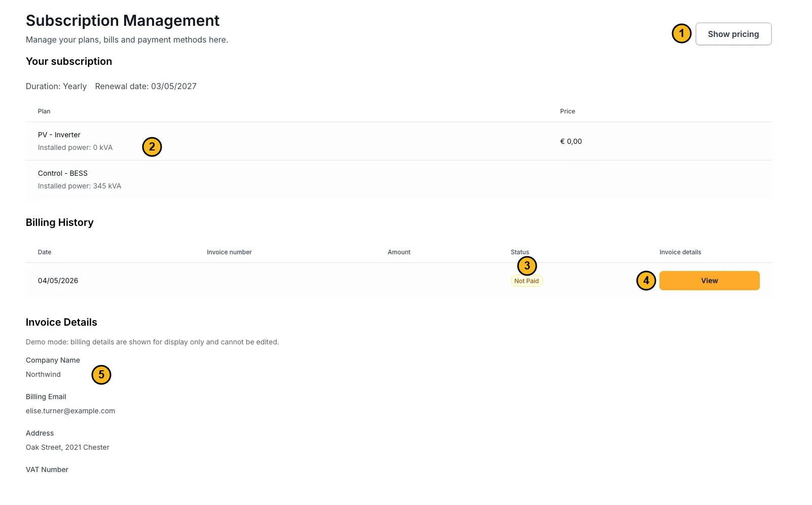Click the Billing History heading
Image resolution: width=812 pixels, height=505 pixels.
click(60, 222)
